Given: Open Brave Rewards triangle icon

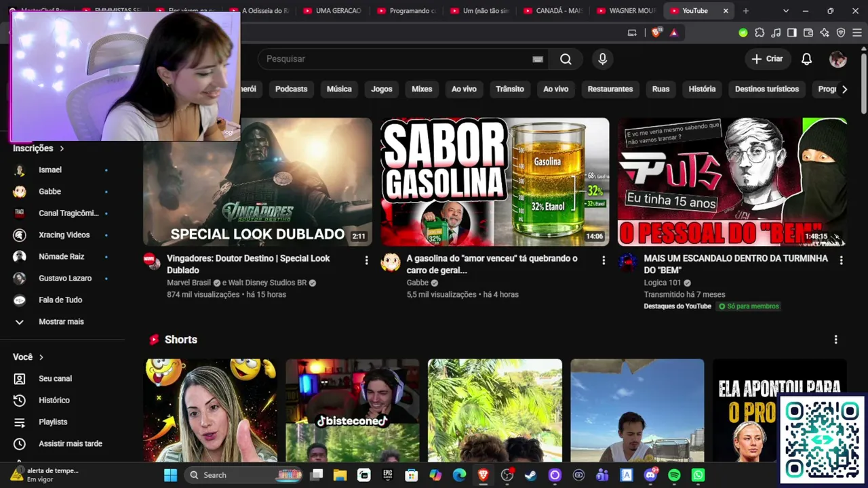Looking at the screenshot, I should pyautogui.click(x=673, y=33).
